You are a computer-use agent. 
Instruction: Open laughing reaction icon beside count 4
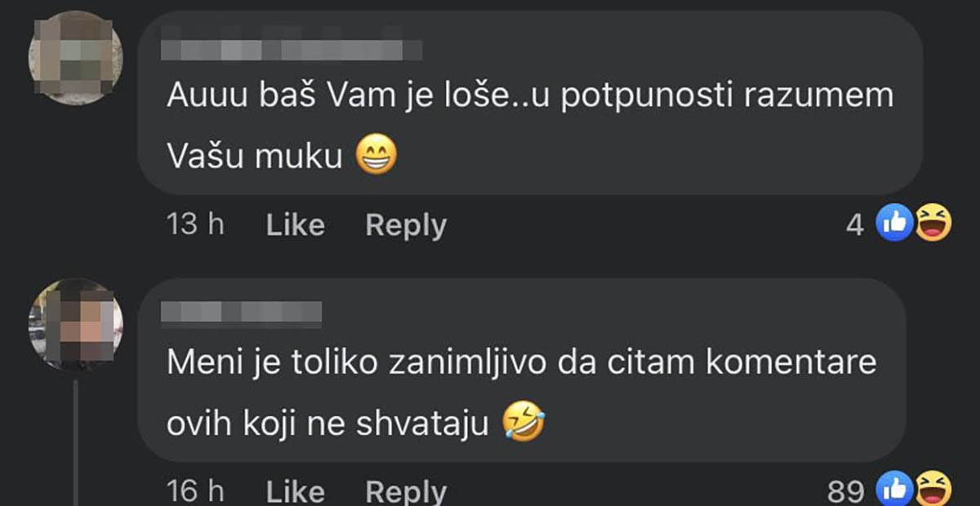click(933, 223)
